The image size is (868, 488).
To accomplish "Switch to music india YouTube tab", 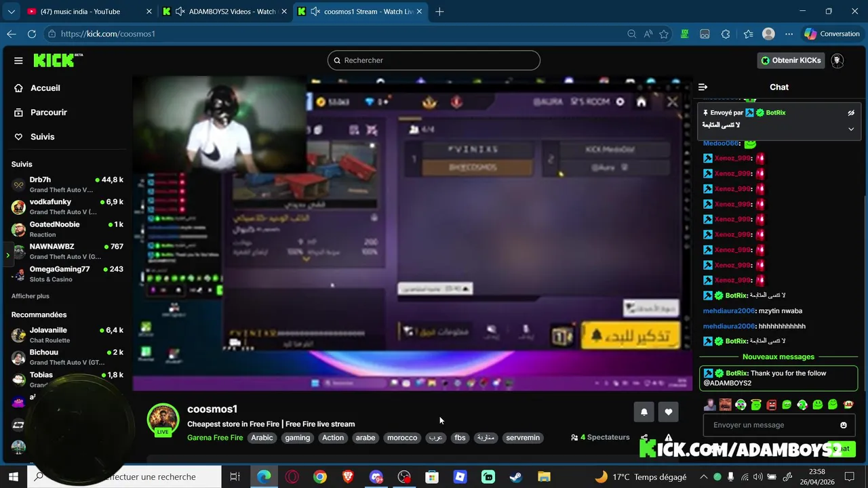I will coord(90,12).
